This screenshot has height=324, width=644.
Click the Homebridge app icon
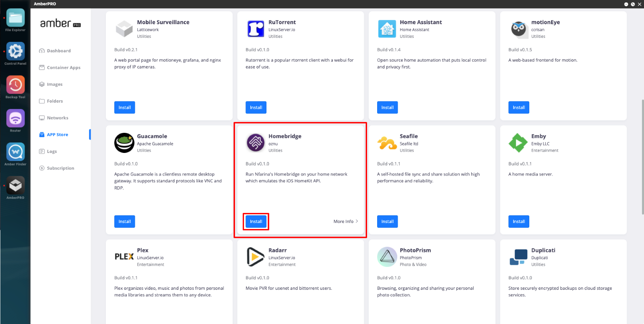pos(256,143)
